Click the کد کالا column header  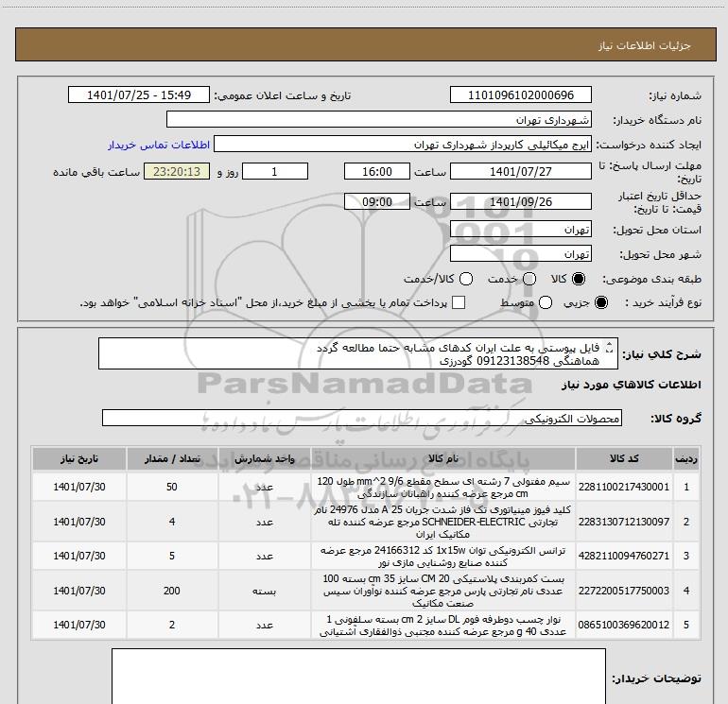[x=624, y=458]
